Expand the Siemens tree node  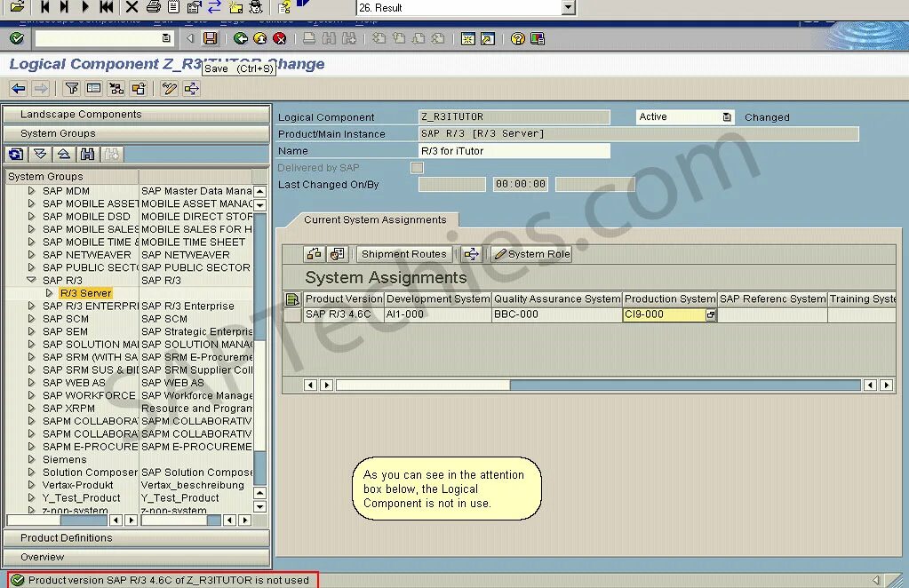point(31,459)
